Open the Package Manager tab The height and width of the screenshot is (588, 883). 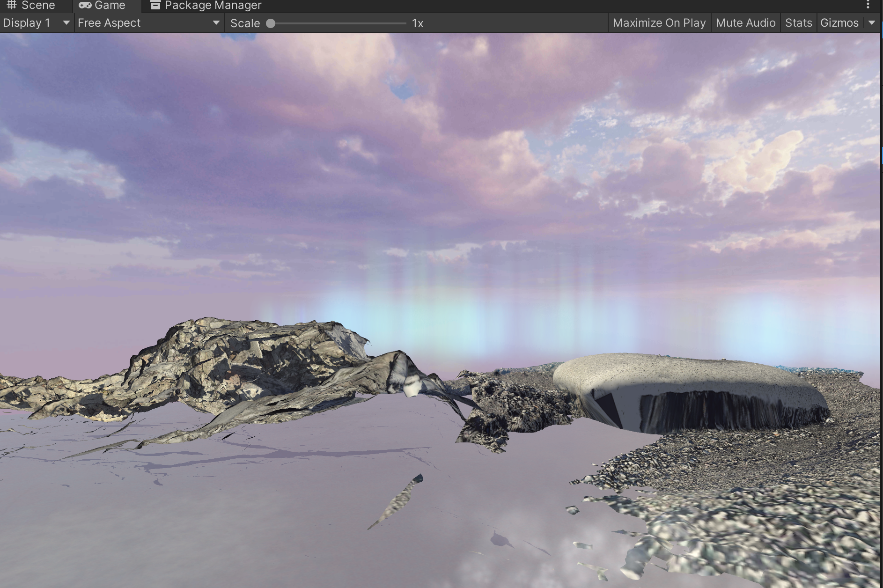coord(206,6)
